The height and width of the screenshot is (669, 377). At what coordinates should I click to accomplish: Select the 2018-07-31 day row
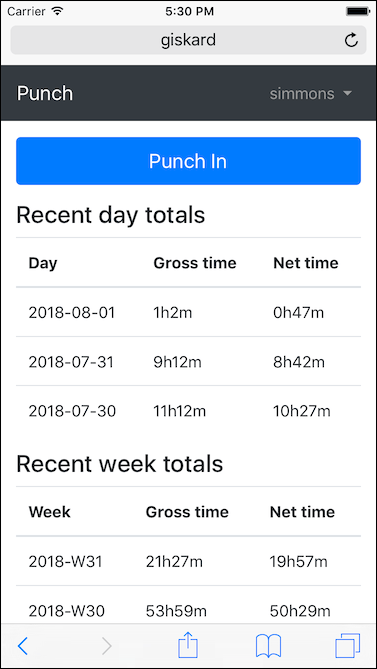(x=188, y=362)
